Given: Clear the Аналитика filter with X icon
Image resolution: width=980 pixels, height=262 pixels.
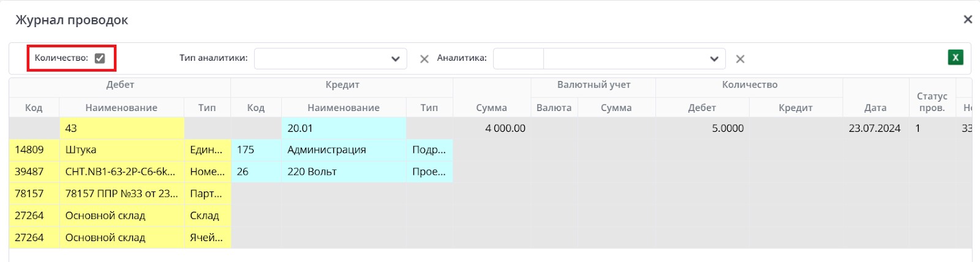Looking at the screenshot, I should point(740,59).
